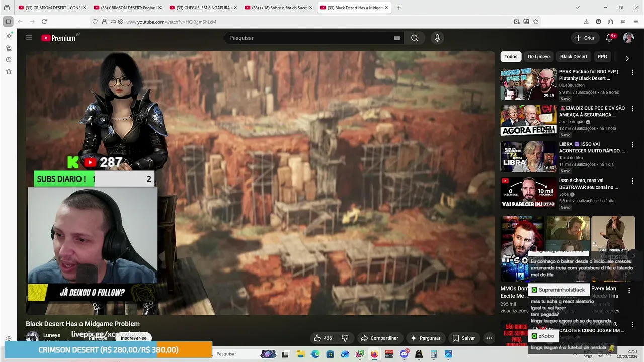
Task: Open Microsoft Edge from taskbar
Action: pos(315,354)
